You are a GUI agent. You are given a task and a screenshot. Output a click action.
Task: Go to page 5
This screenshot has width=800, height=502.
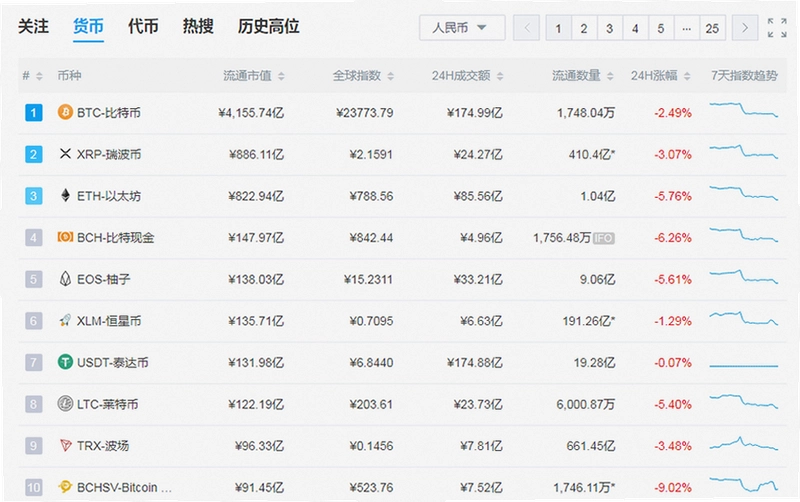pyautogui.click(x=661, y=28)
